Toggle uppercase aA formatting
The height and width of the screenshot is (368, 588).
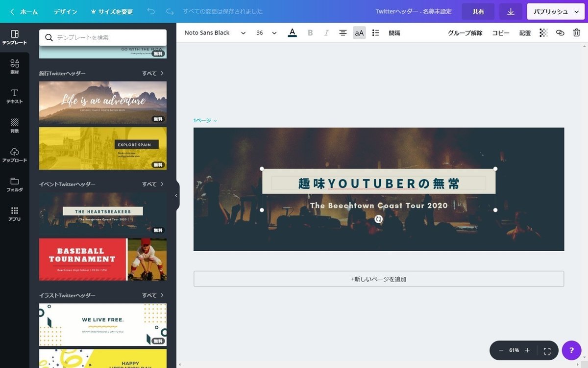359,33
